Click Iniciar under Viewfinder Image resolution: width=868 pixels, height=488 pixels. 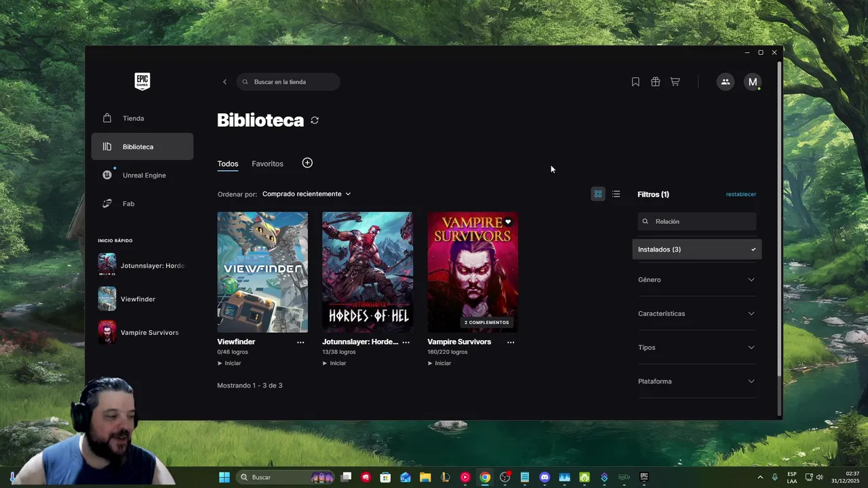[x=229, y=363]
